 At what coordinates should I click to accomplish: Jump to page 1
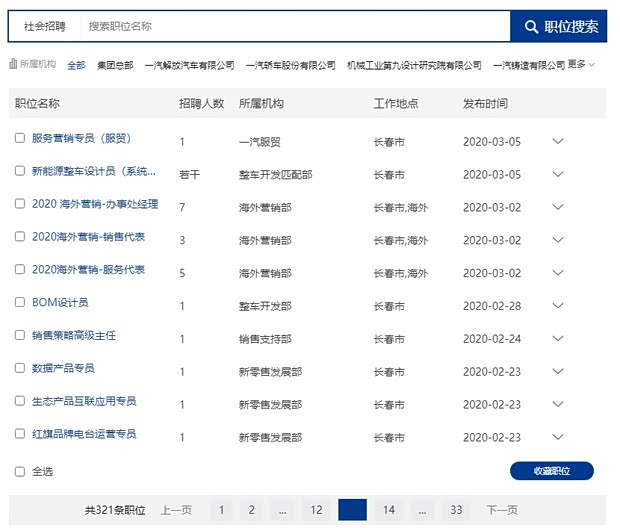[x=221, y=510]
